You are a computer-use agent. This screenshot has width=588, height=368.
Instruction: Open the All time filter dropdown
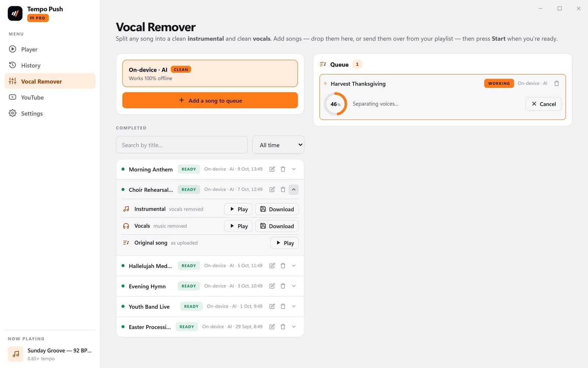(278, 145)
